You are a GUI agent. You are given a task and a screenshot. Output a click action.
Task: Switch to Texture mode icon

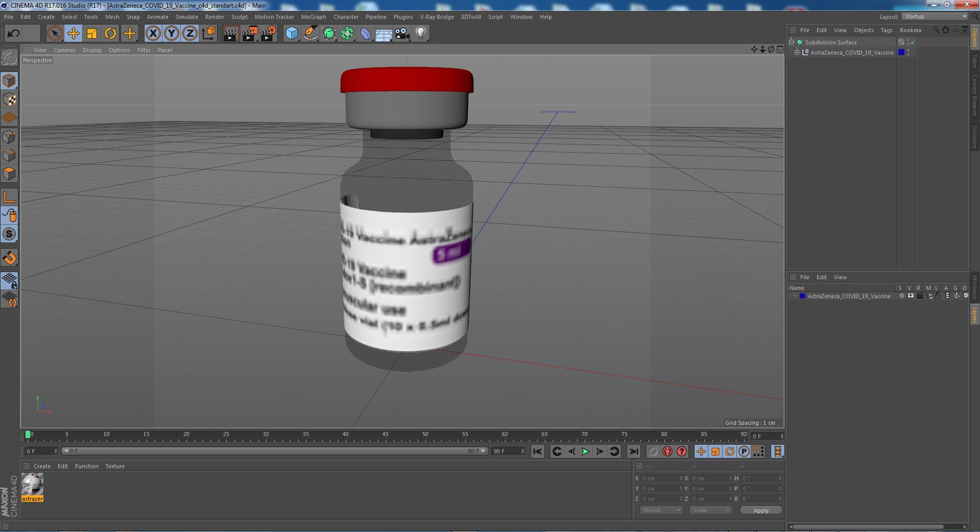[x=10, y=100]
